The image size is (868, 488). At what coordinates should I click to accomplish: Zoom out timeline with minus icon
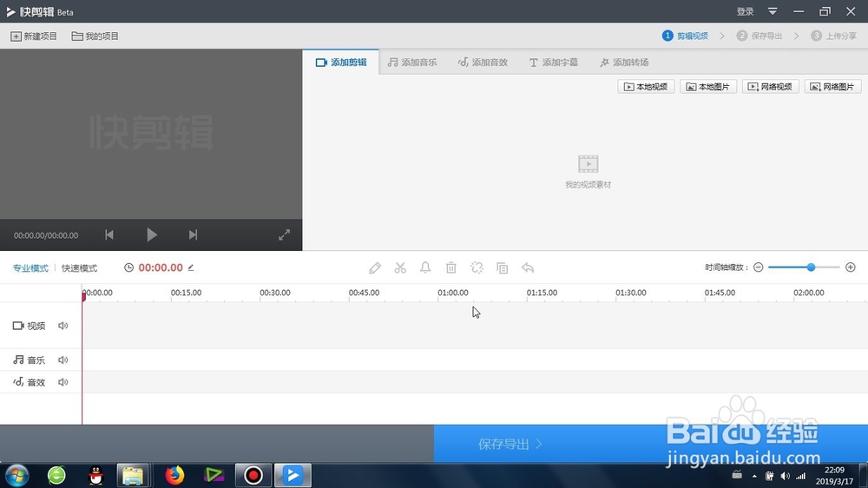[759, 267]
